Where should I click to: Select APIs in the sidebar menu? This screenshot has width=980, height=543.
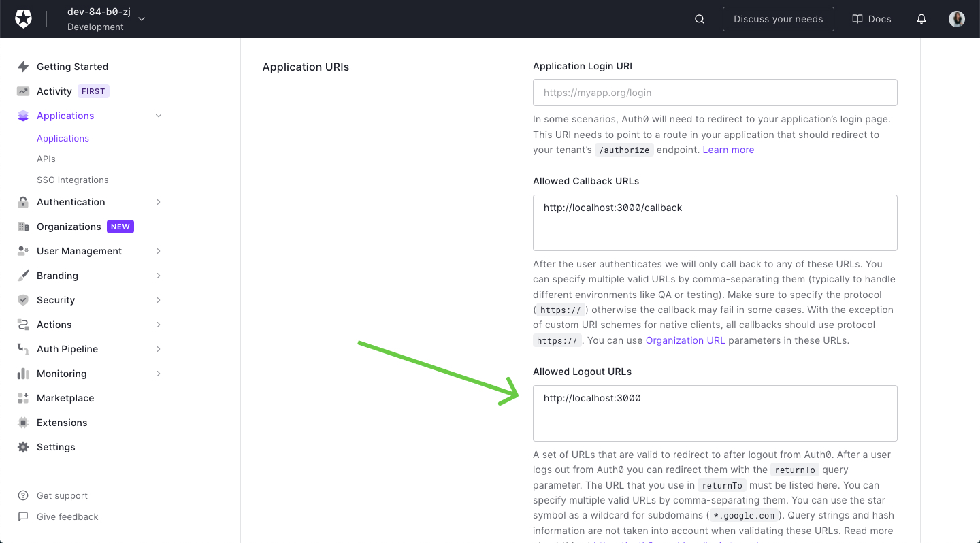tap(46, 159)
